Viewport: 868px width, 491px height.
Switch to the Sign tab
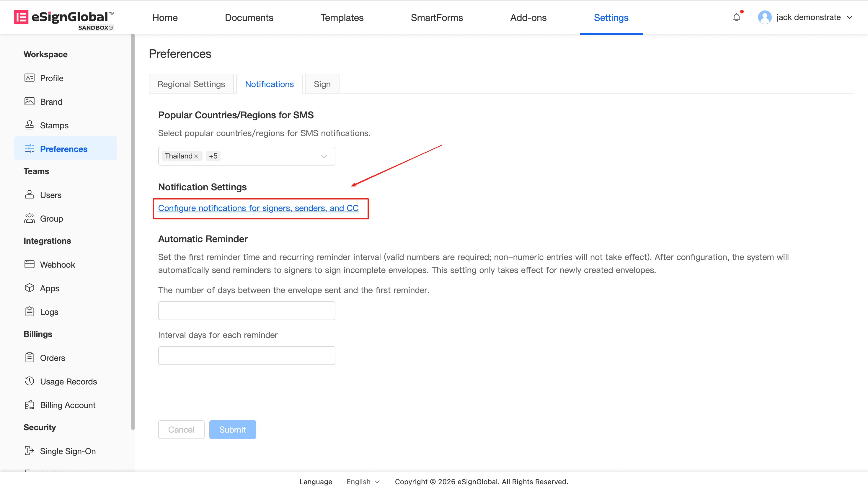[322, 84]
